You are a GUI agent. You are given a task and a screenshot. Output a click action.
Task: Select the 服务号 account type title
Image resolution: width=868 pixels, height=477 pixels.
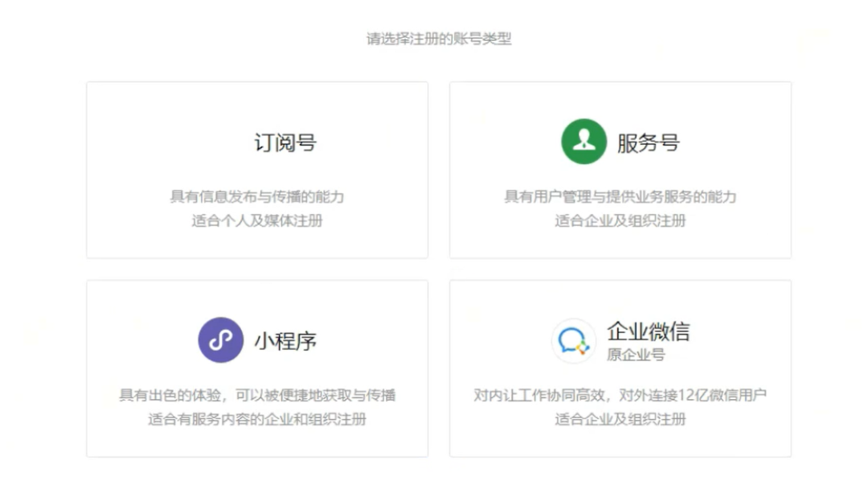click(x=649, y=143)
